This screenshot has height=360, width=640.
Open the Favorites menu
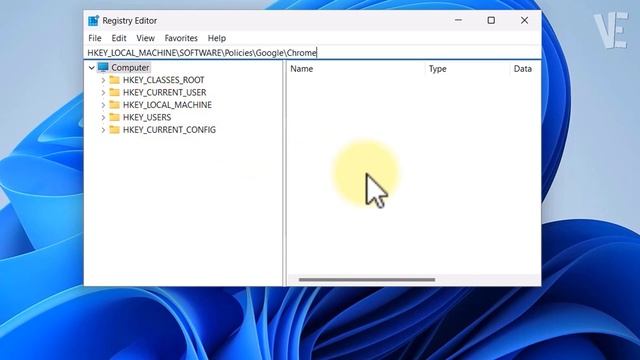(x=181, y=38)
